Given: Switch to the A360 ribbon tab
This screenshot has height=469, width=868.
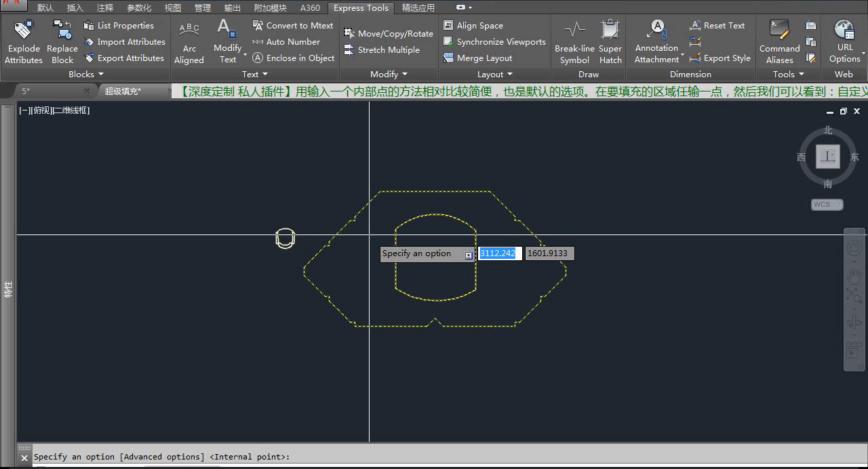Looking at the screenshot, I should tap(310, 8).
